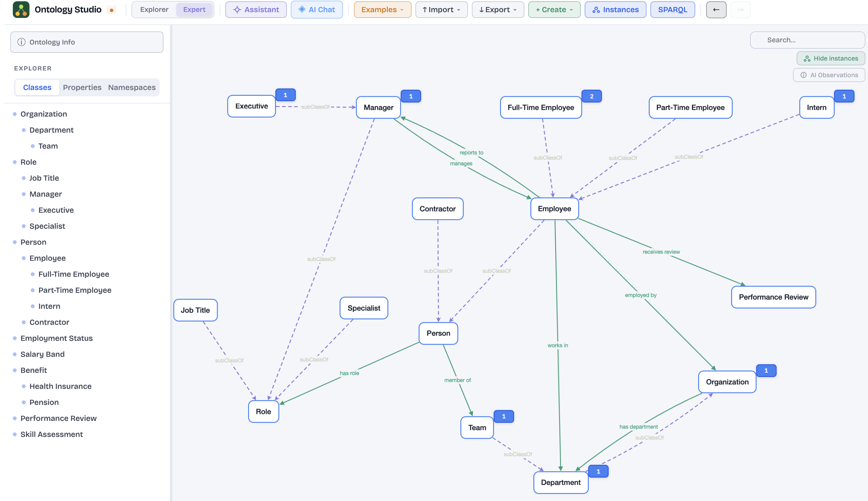Select Department in the class tree
Image resolution: width=868 pixels, height=501 pixels.
[x=51, y=130]
